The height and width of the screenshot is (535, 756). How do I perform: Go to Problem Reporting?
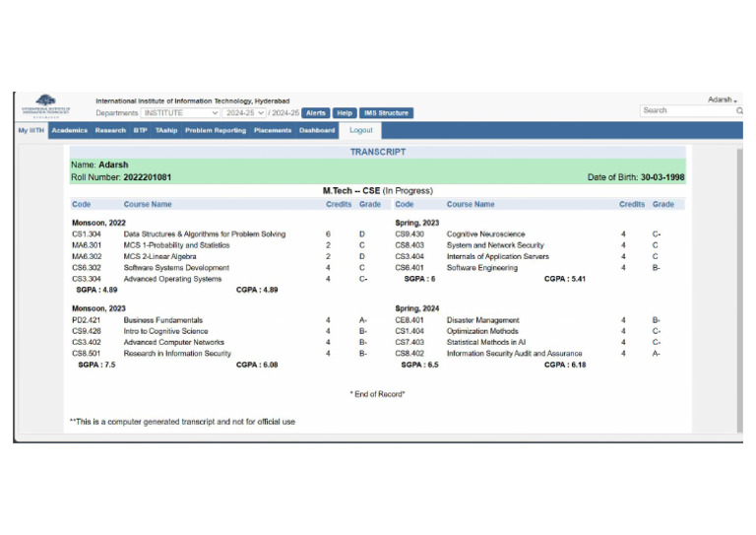tap(216, 130)
